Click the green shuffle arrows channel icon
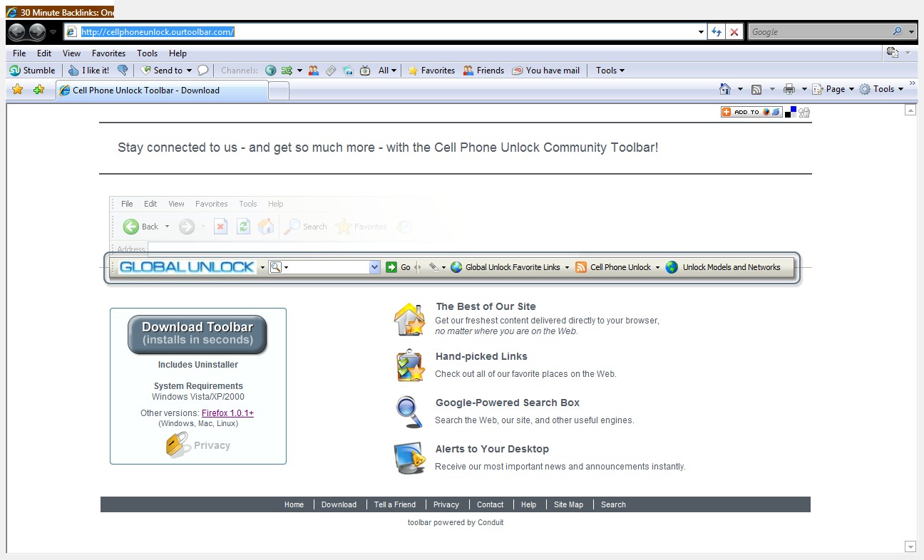This screenshot has width=924, height=560. pos(287,71)
